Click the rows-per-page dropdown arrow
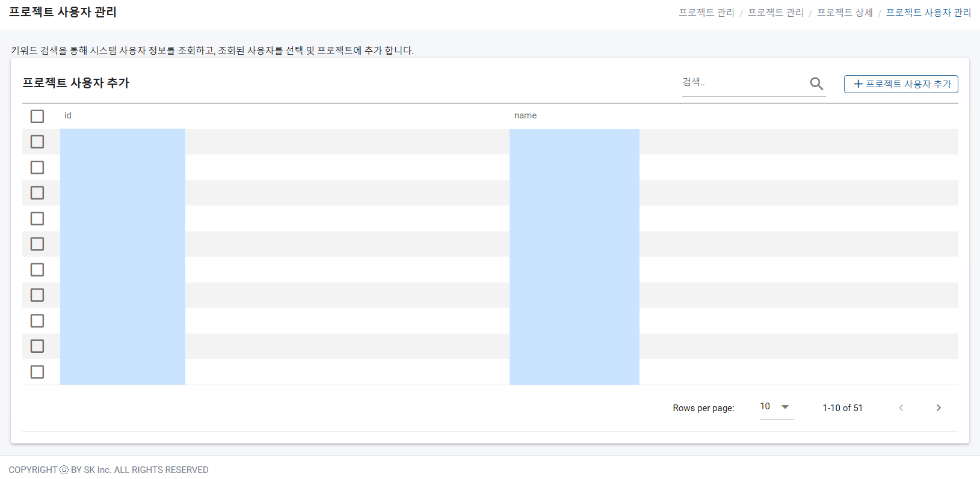The height and width of the screenshot is (479, 980). pyautogui.click(x=785, y=407)
